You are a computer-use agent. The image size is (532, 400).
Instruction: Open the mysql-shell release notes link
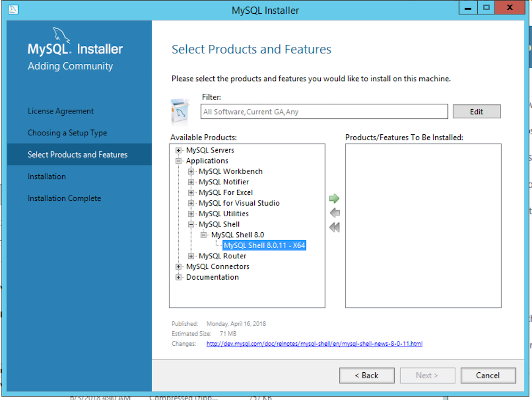point(314,344)
